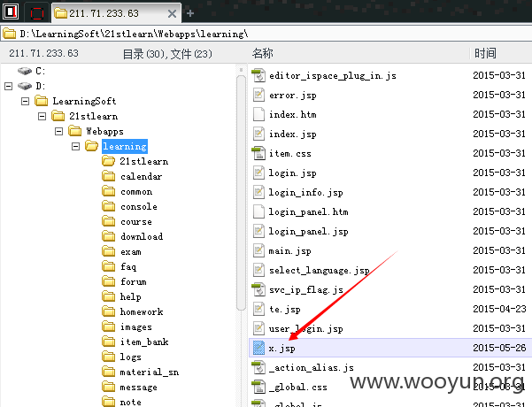Image resolution: width=532 pixels, height=407 pixels.
Task: Open a new tab with plus button
Action: [190, 13]
